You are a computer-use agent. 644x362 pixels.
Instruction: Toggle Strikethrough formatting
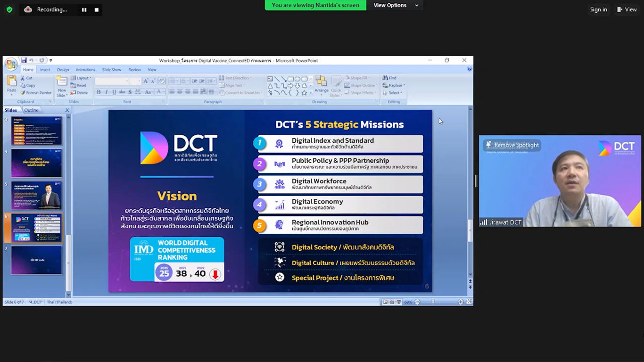(x=122, y=92)
